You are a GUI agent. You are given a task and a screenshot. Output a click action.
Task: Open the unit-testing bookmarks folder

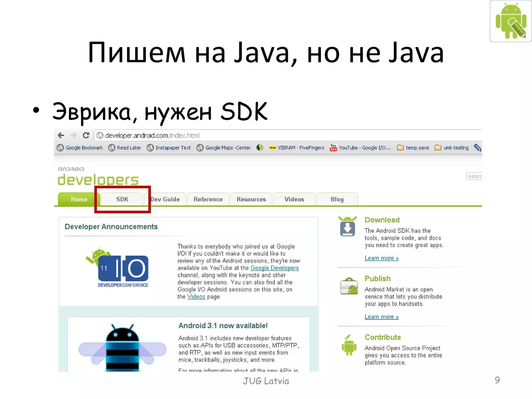[452, 148]
